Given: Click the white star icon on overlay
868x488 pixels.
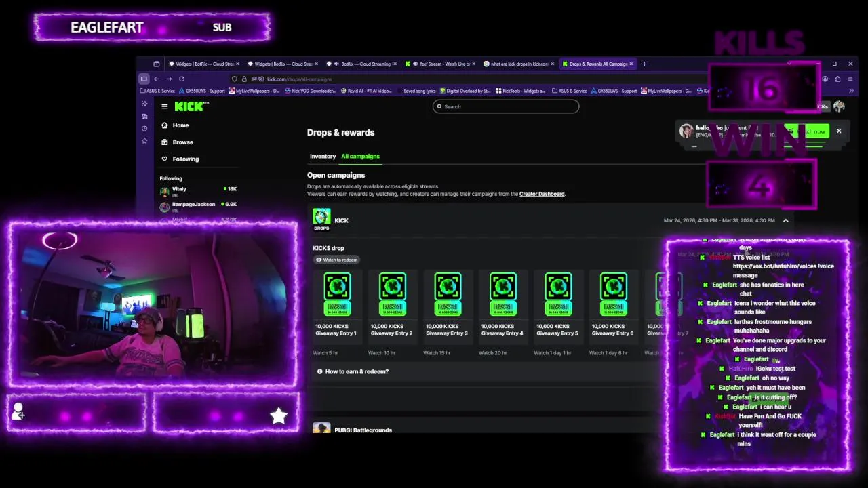Looking at the screenshot, I should [279, 415].
